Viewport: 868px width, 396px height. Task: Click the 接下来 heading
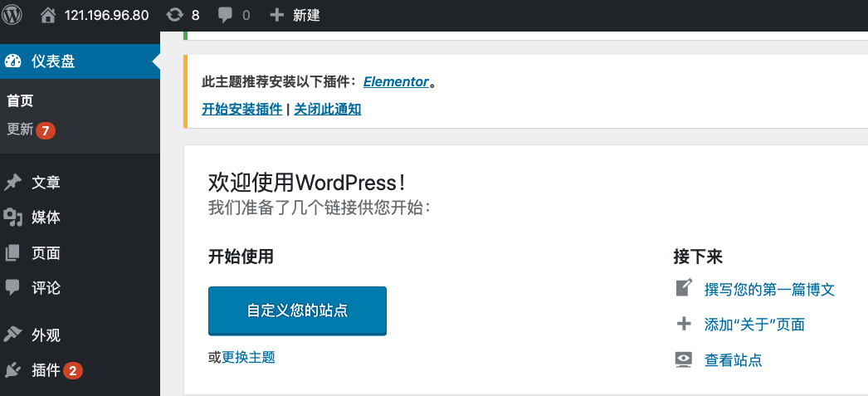tap(698, 257)
